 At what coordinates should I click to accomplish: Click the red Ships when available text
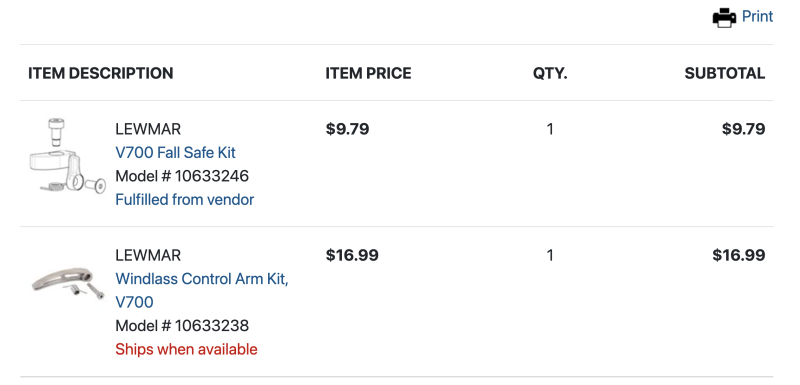pos(186,349)
